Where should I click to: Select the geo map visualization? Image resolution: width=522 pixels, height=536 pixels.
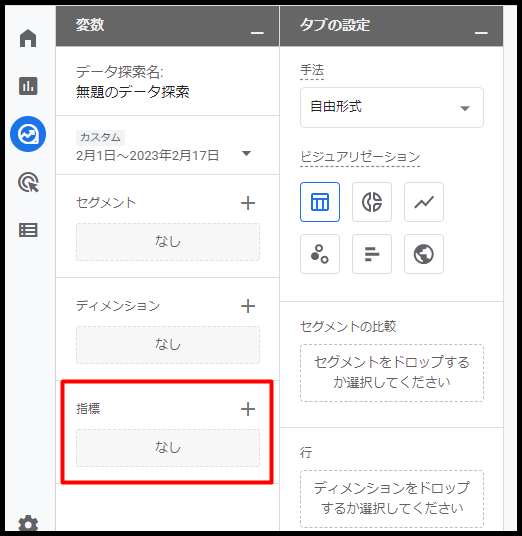tap(424, 254)
